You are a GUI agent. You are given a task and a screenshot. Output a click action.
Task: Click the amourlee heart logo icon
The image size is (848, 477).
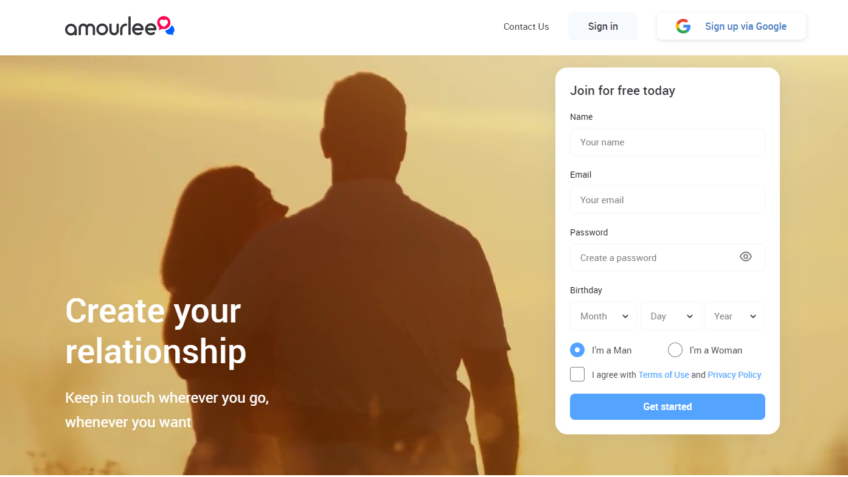coord(165,25)
